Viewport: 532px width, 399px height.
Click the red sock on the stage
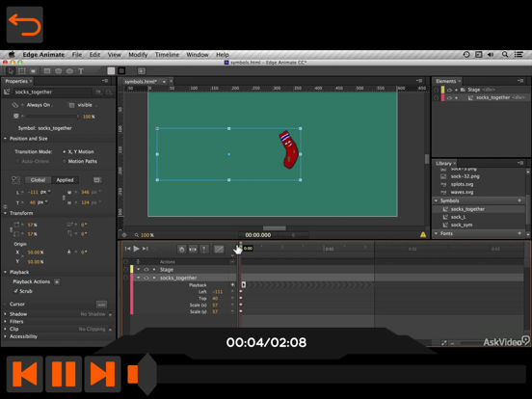point(289,149)
